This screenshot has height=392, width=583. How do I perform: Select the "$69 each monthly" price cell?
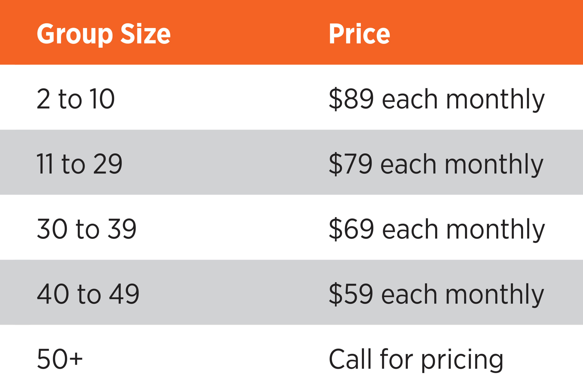click(x=436, y=229)
